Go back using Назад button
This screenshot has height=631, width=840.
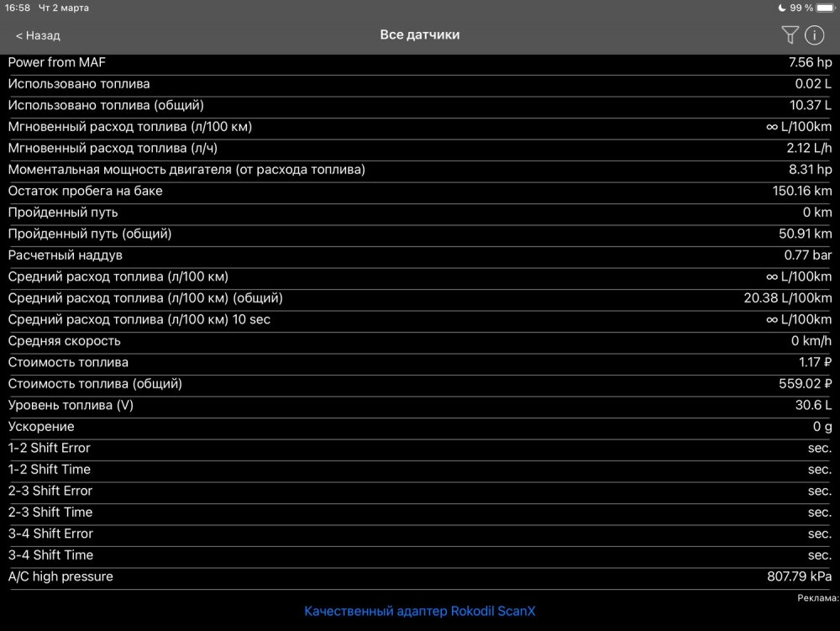point(38,35)
